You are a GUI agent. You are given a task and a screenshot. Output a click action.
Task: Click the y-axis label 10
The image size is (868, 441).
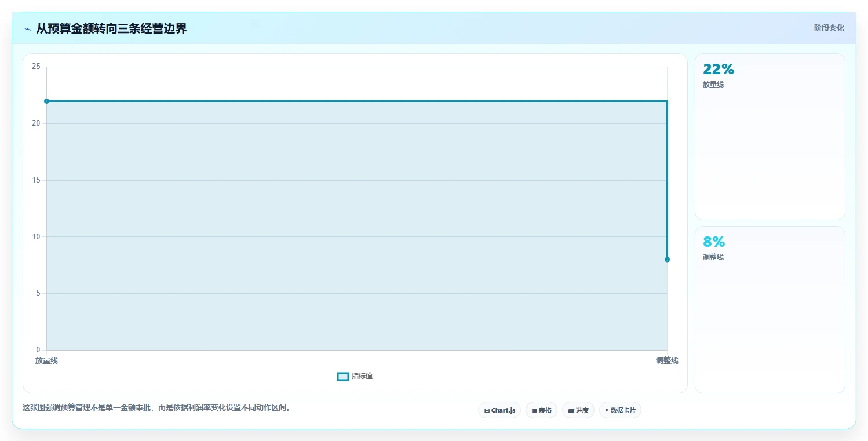pos(36,236)
